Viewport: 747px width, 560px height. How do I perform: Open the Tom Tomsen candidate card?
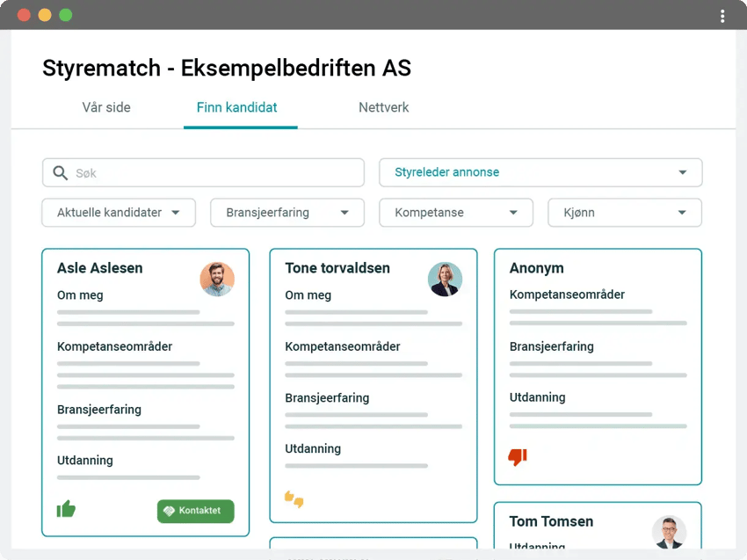(598, 526)
